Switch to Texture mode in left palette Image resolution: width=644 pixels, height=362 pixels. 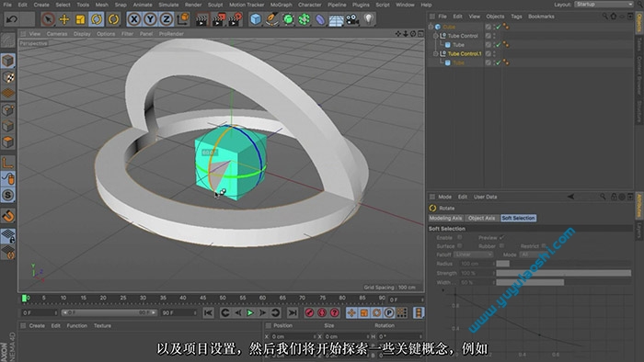[7, 77]
